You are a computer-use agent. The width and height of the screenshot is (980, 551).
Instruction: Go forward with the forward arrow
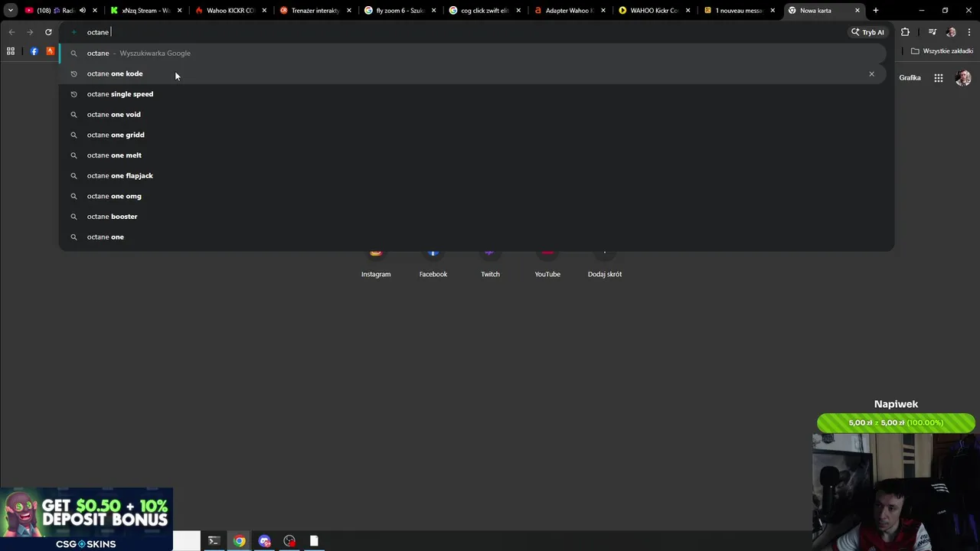[30, 32]
